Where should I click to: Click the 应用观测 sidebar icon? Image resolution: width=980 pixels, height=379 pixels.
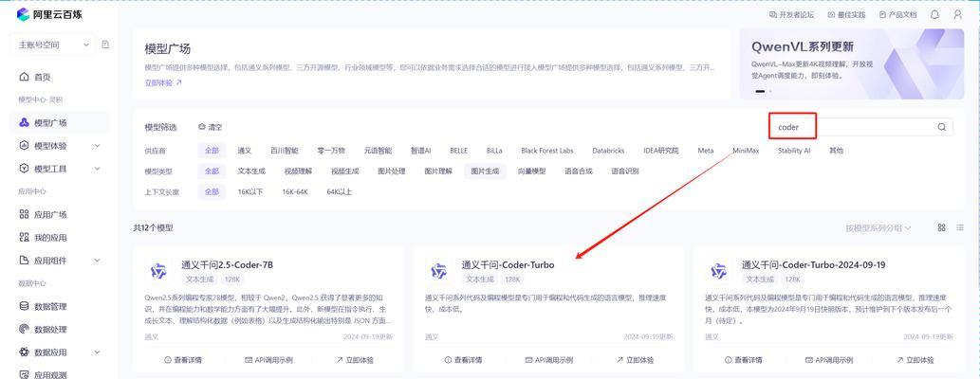25,374
